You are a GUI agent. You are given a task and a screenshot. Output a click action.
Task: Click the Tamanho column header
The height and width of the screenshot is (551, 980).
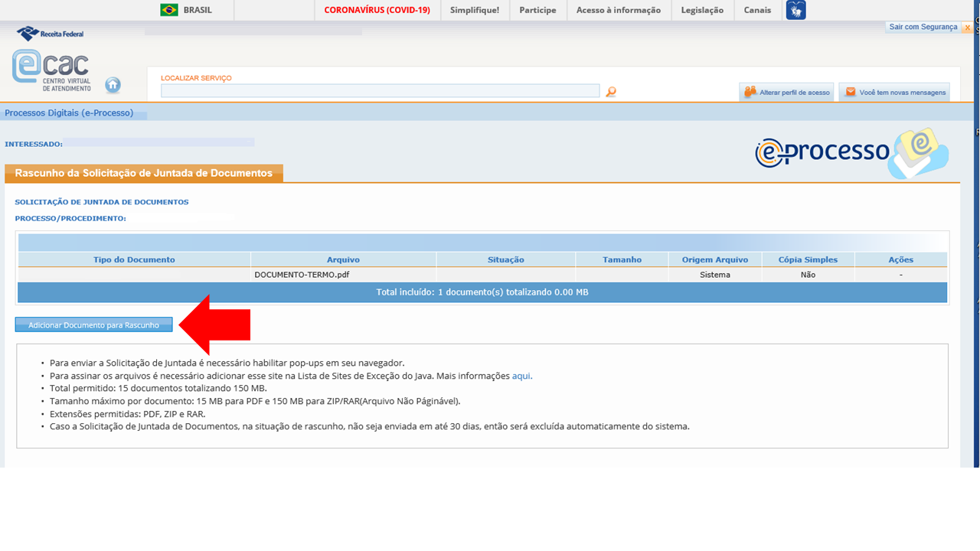[x=622, y=259]
